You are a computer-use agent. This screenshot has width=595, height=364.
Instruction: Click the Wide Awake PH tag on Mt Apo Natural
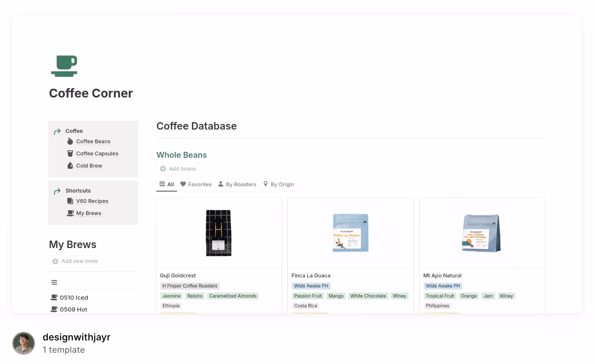[443, 286]
